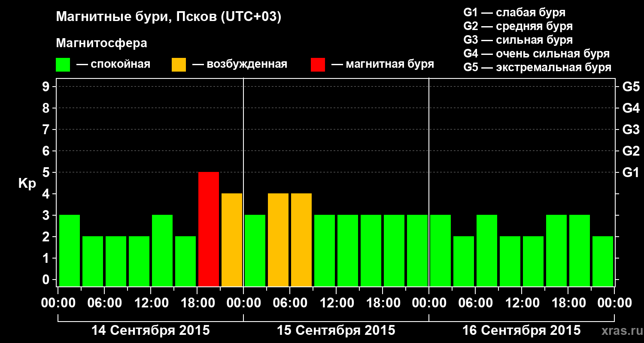Click the orange bar starting 06:00 on 15 Сентября

(x=301, y=240)
